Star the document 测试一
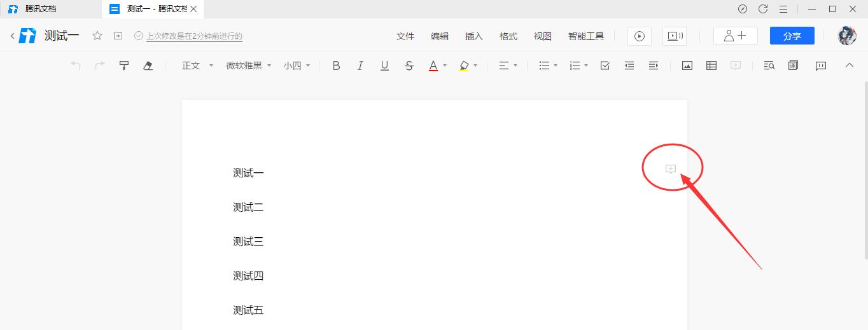Image resolution: width=868 pixels, height=330 pixels. pyautogui.click(x=97, y=36)
